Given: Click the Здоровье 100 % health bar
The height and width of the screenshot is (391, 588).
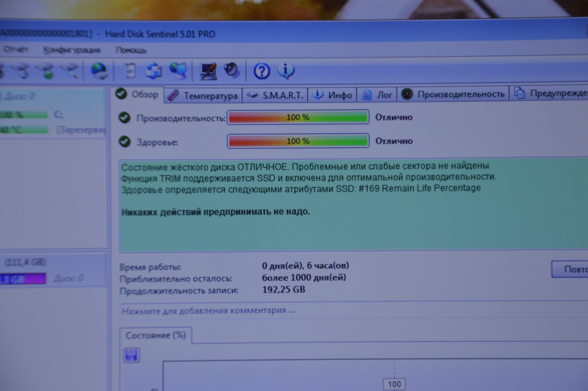Looking at the screenshot, I should click(298, 141).
